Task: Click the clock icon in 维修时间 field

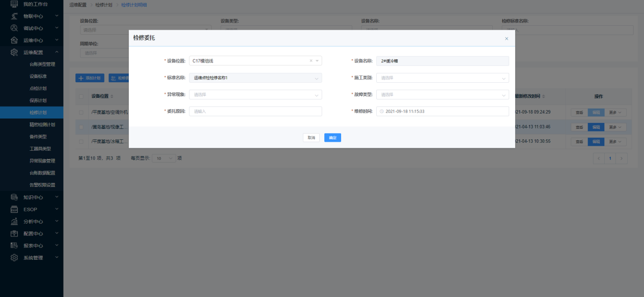Action: pyautogui.click(x=382, y=112)
